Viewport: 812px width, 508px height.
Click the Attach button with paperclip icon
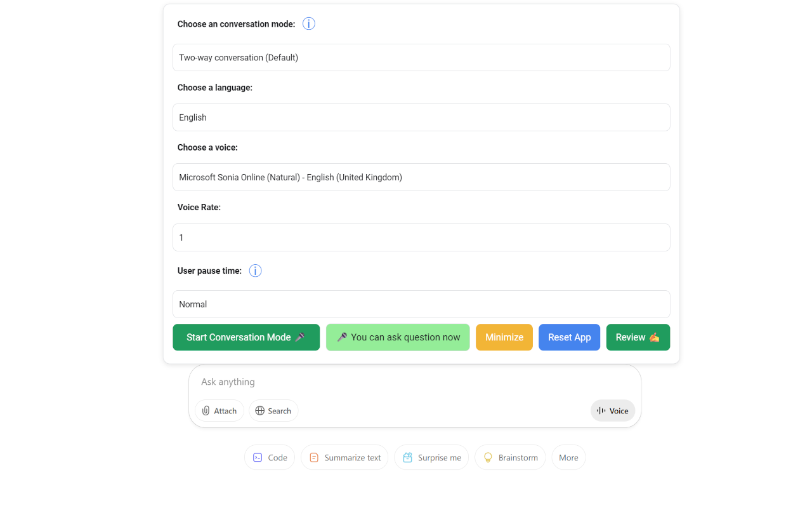(219, 411)
